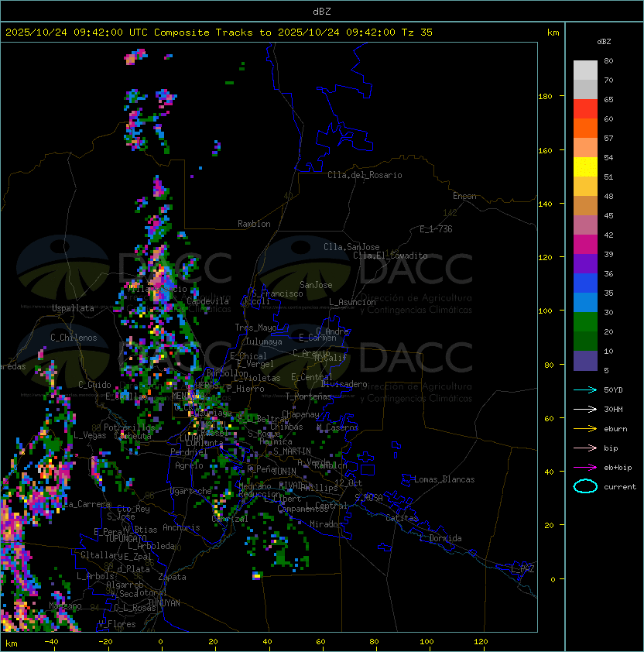This screenshot has width=644, height=652.
Task: Click the Encon map label
Action: pyautogui.click(x=464, y=196)
